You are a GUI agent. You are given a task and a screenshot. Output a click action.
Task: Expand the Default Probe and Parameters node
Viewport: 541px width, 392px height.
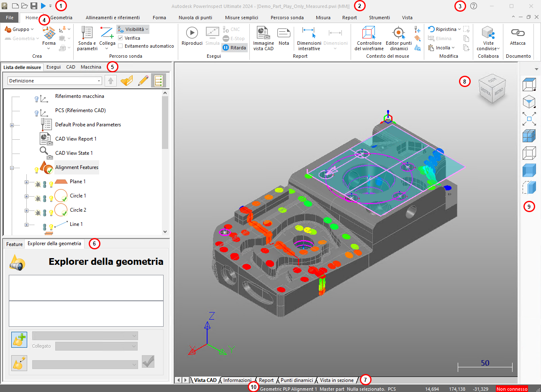coord(12,125)
